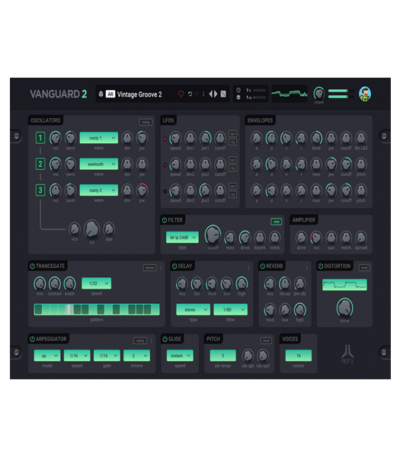The image size is (400, 457).
Task: Click the oscillator fat knob
Action: (x=92, y=229)
